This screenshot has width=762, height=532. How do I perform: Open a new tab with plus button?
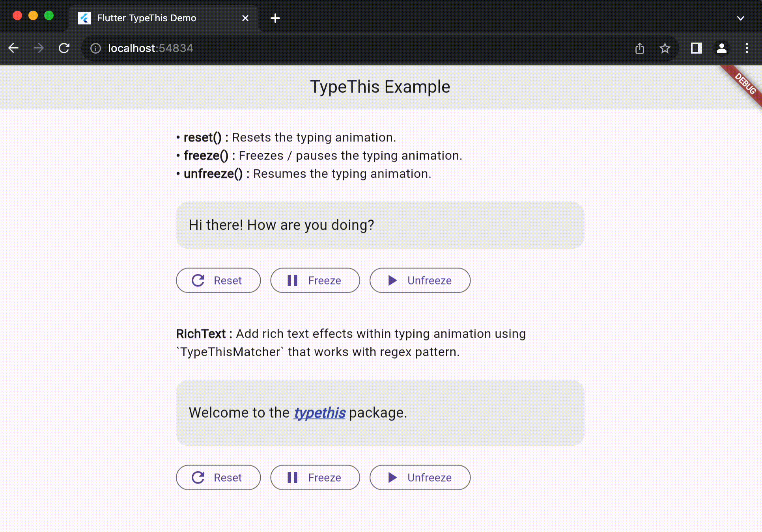pos(275,18)
